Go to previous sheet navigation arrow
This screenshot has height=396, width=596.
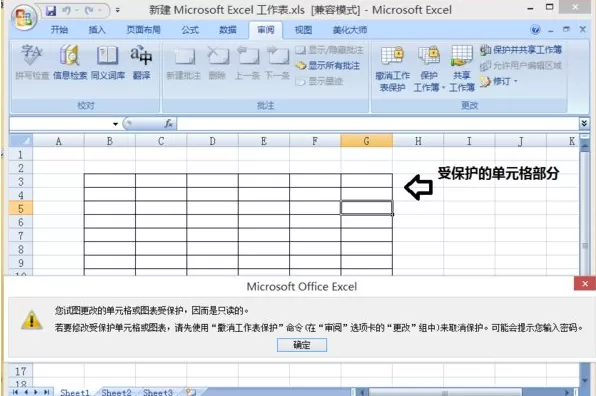point(26,392)
